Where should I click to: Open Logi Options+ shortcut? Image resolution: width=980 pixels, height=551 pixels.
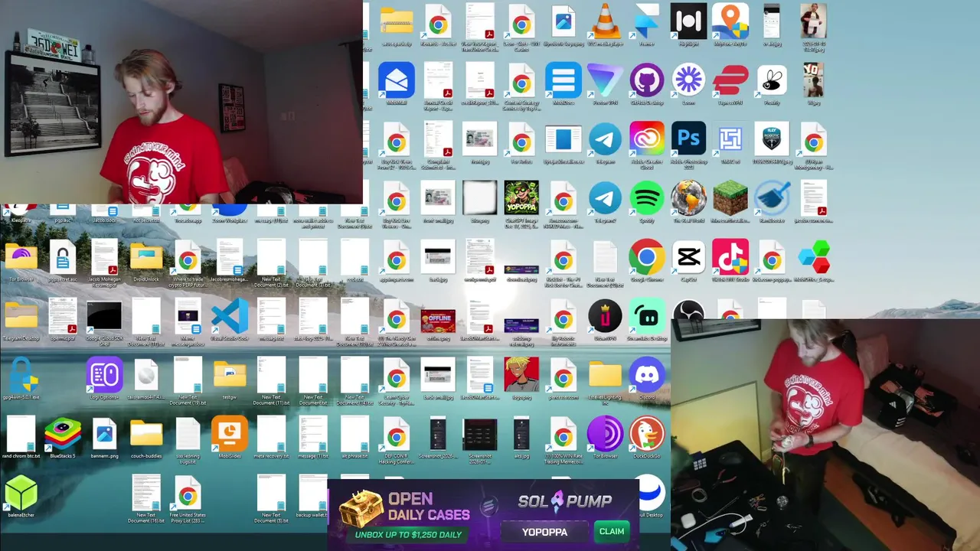pyautogui.click(x=104, y=376)
